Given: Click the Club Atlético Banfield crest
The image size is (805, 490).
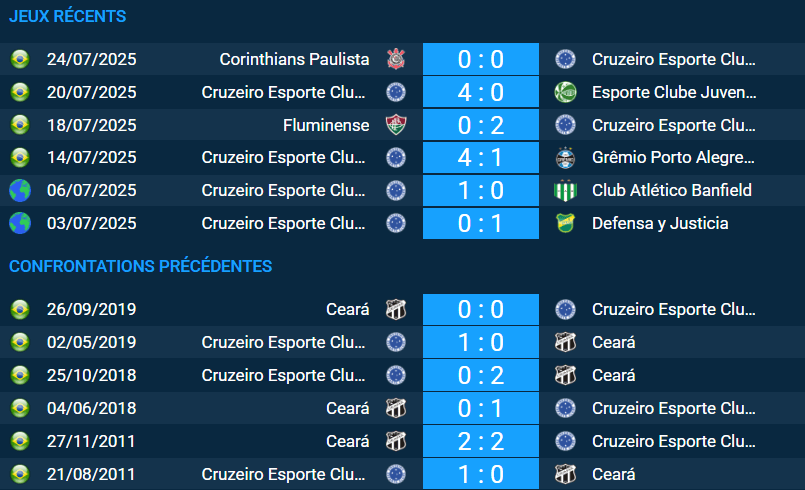Looking at the screenshot, I should tap(566, 190).
